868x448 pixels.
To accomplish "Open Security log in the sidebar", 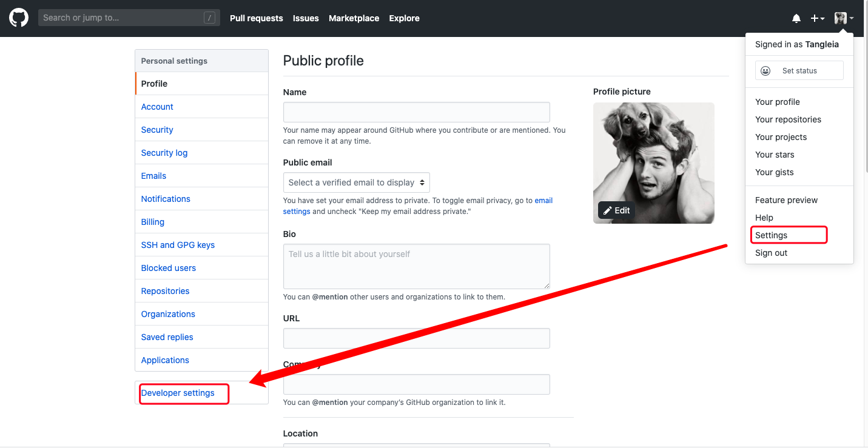I will click(164, 153).
